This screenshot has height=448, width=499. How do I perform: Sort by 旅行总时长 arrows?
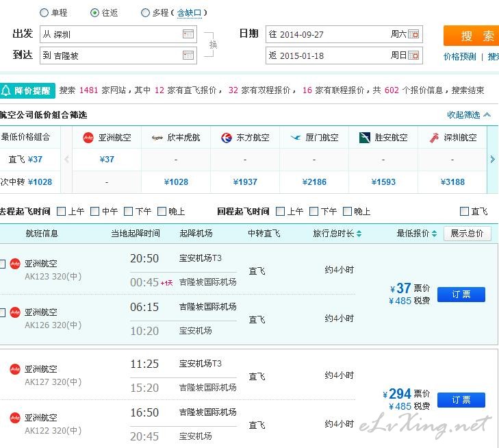(359, 234)
